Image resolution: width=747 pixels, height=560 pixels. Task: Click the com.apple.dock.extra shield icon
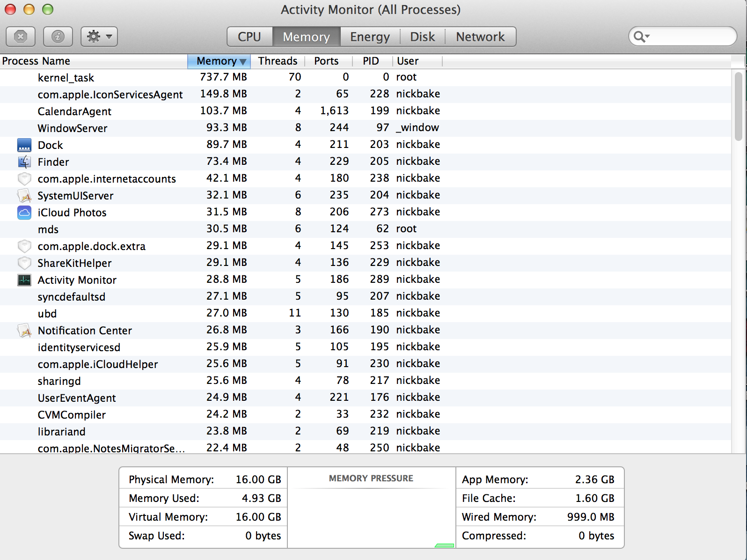tap(24, 246)
